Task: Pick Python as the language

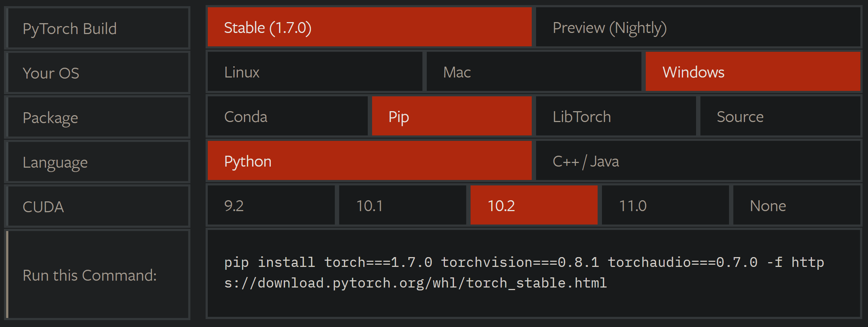Action: 369,161
